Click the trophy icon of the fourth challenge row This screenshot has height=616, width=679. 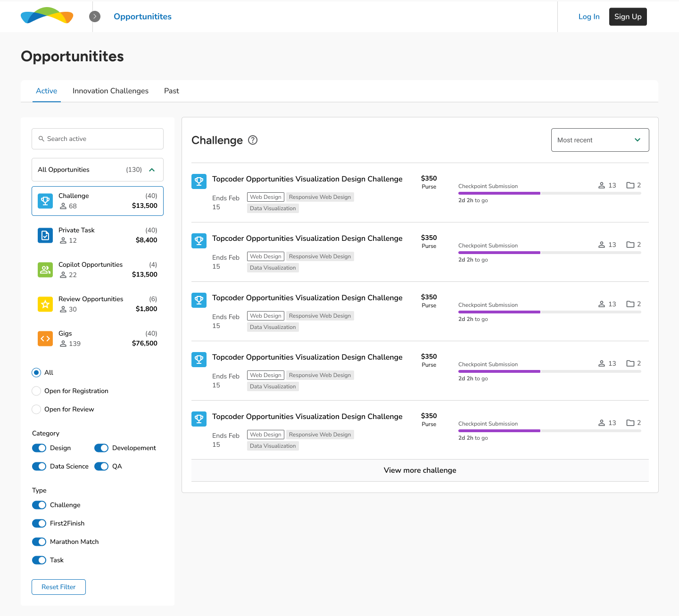(x=199, y=360)
